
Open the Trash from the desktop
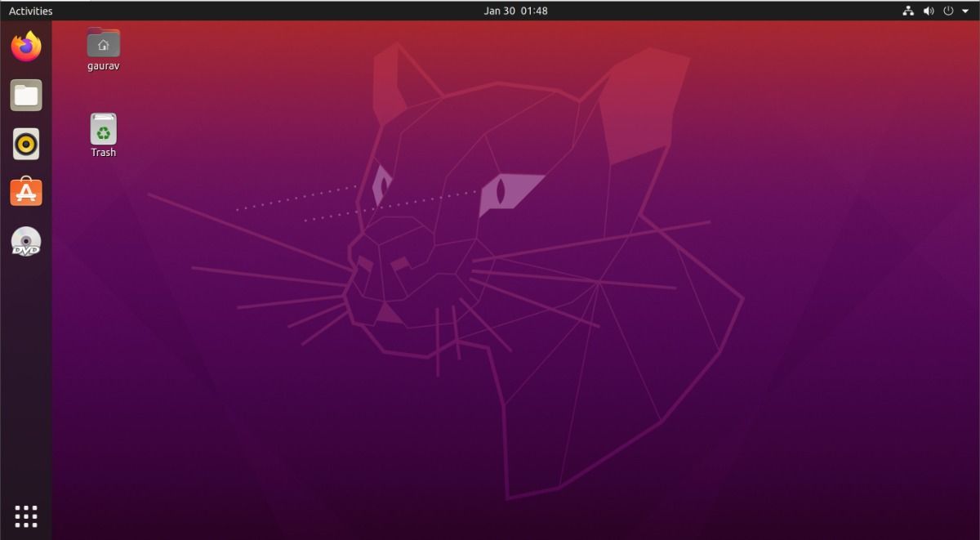coord(102,128)
